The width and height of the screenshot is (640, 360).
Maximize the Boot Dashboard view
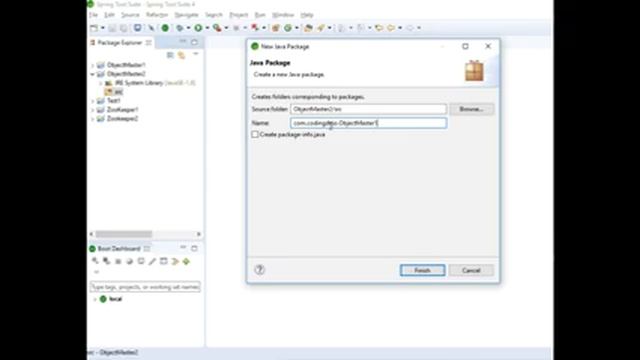194,248
